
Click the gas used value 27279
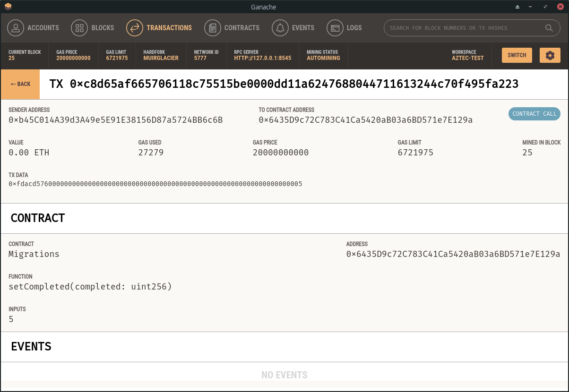151,153
